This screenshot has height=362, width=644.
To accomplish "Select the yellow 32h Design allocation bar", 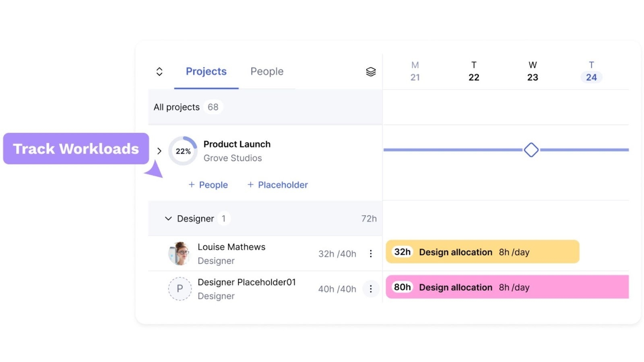I will (482, 252).
